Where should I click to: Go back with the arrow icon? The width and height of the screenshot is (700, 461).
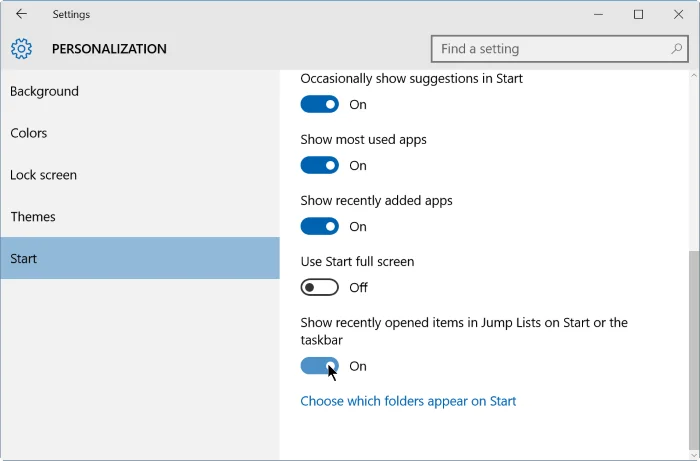coord(21,14)
